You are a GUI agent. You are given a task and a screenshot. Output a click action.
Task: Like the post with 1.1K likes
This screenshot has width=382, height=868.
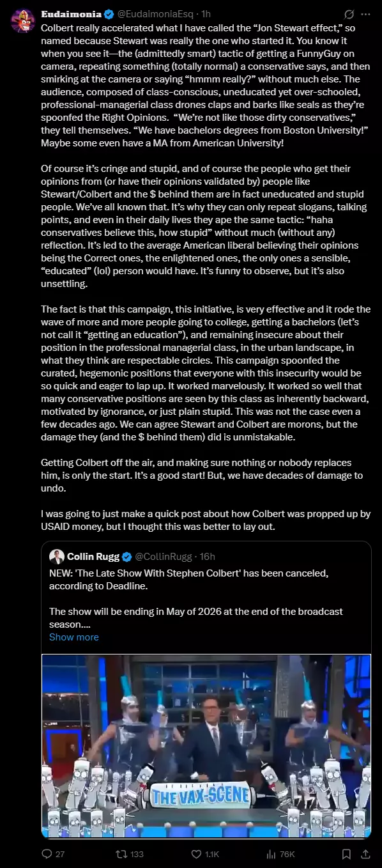click(x=205, y=854)
